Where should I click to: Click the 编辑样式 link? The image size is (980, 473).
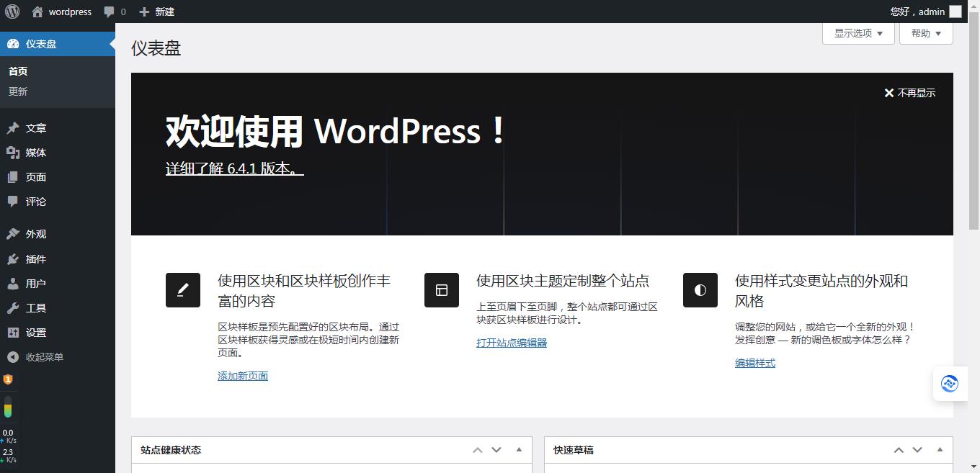pyautogui.click(x=755, y=363)
